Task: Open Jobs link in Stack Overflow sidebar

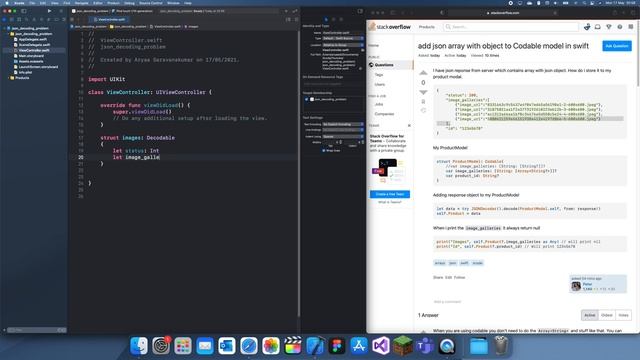Action: point(379,104)
